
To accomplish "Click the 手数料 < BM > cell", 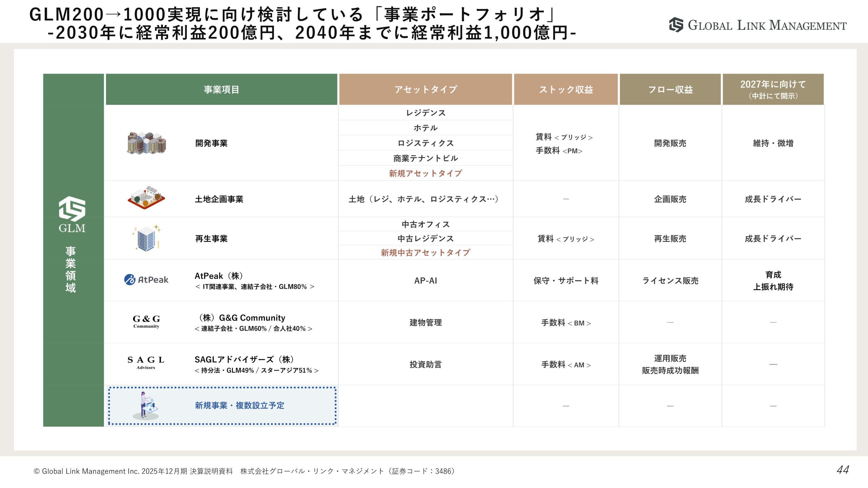I will click(x=566, y=323).
